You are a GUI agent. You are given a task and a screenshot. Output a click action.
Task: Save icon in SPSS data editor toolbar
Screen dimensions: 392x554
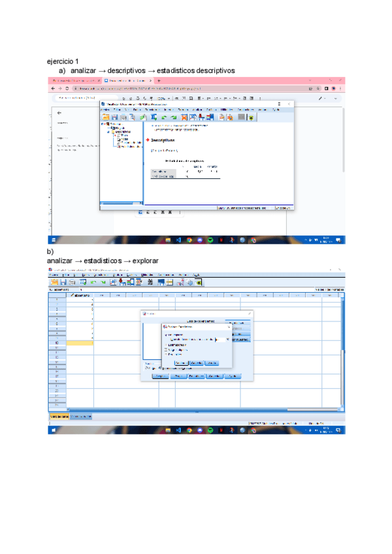(x=63, y=282)
